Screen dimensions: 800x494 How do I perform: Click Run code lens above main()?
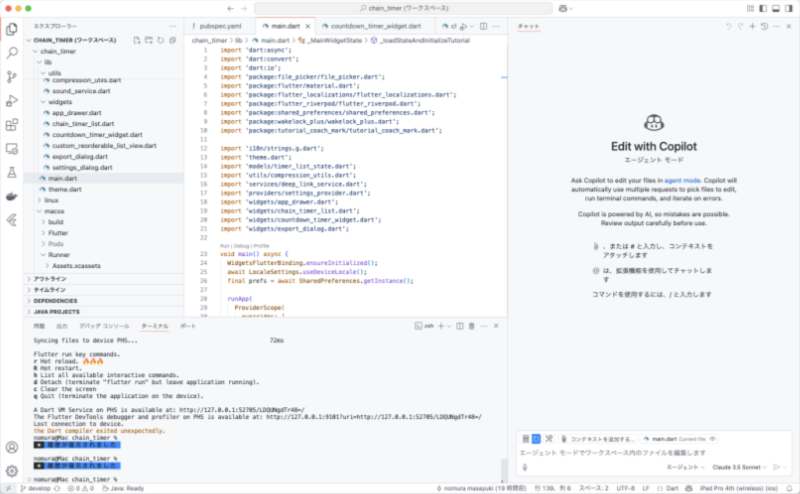tap(225, 246)
